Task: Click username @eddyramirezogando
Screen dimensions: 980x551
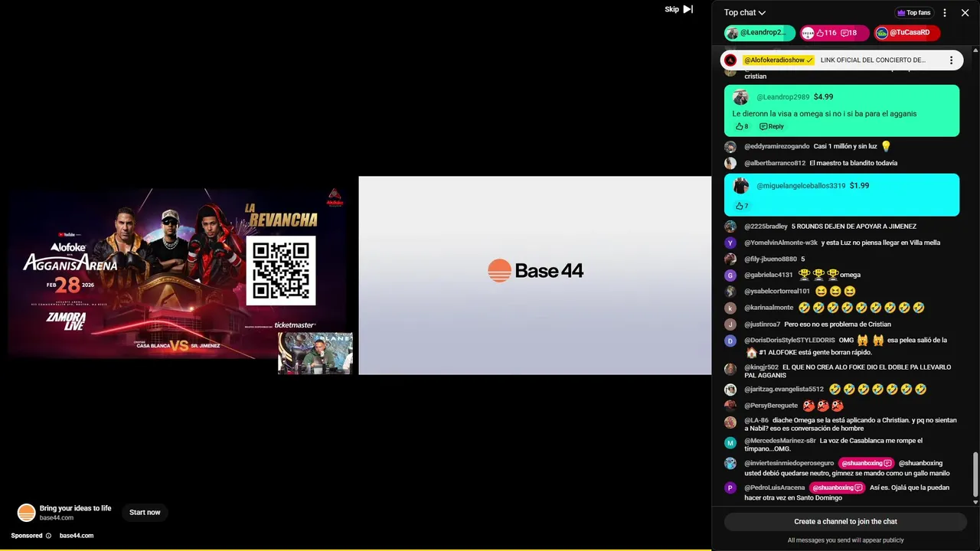Action: click(x=777, y=146)
